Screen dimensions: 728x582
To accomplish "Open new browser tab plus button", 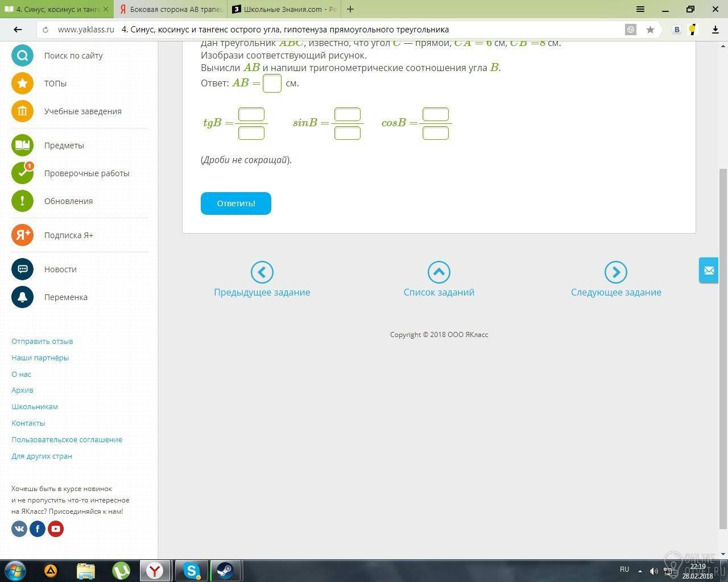I will (x=350, y=9).
